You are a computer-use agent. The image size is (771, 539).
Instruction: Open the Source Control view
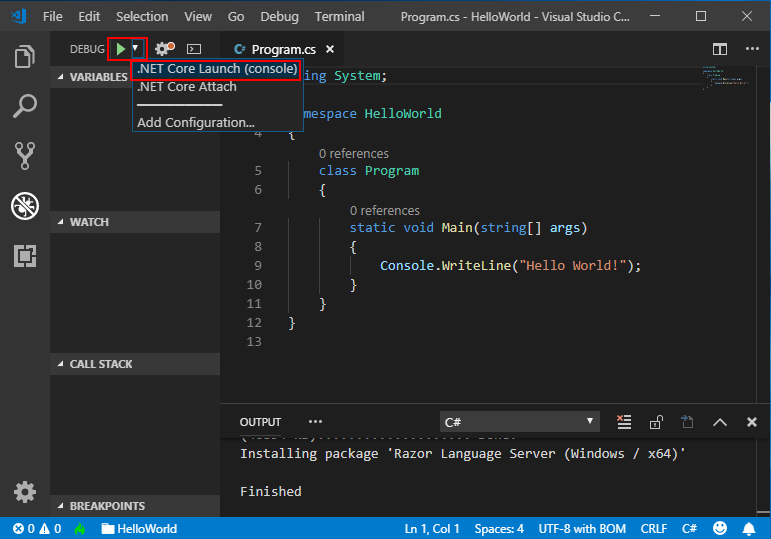[x=25, y=155]
